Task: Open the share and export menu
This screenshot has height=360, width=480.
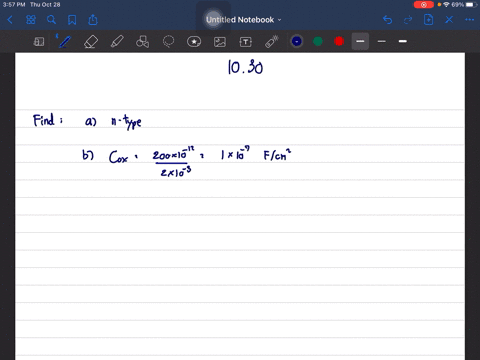Action: pos(93,20)
